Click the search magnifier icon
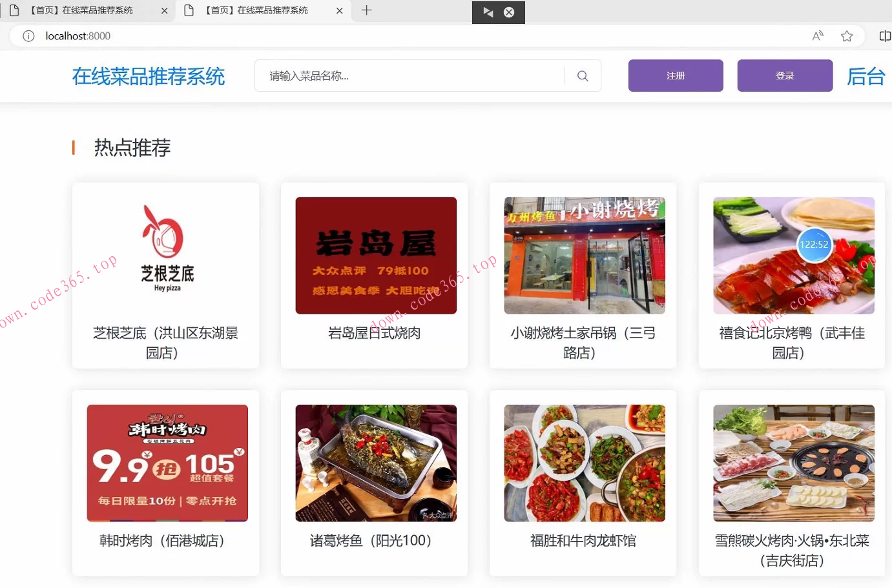 (582, 76)
